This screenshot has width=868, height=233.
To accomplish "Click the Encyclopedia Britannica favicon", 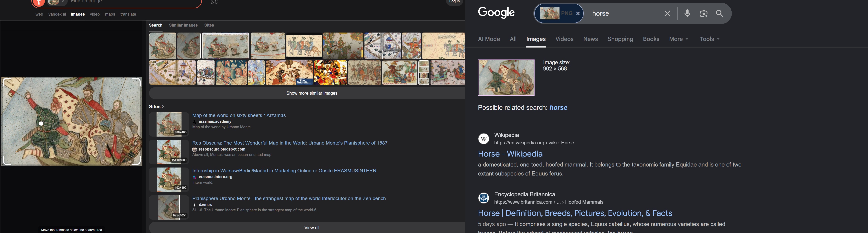I will click(x=484, y=198).
